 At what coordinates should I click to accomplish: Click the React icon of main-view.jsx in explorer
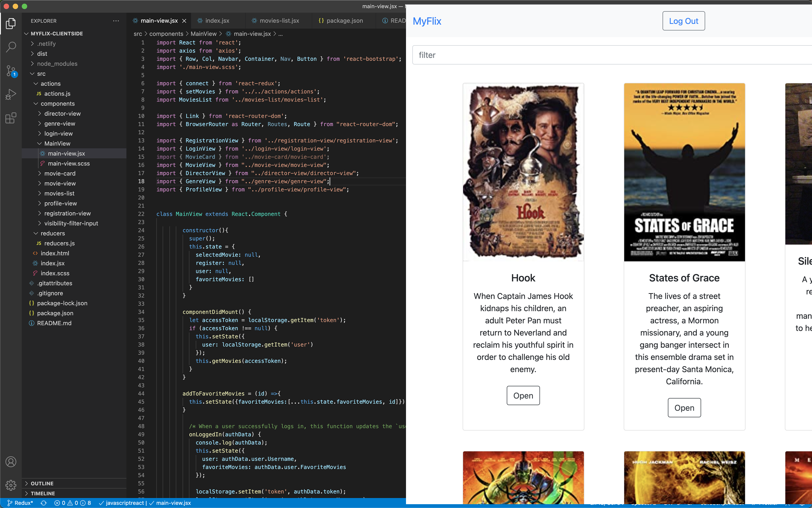pos(43,153)
